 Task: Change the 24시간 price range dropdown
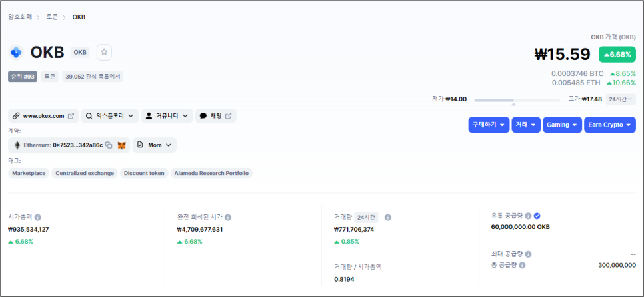(621, 99)
